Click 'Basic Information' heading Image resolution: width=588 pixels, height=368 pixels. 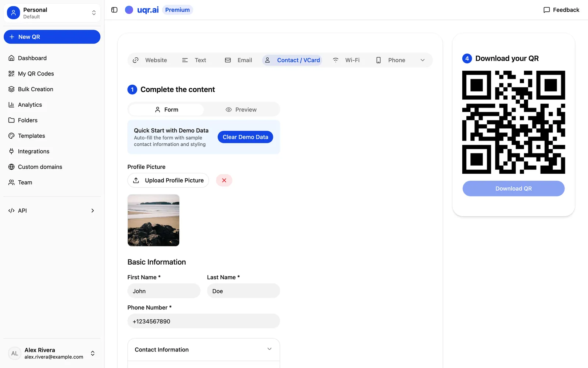(157, 262)
